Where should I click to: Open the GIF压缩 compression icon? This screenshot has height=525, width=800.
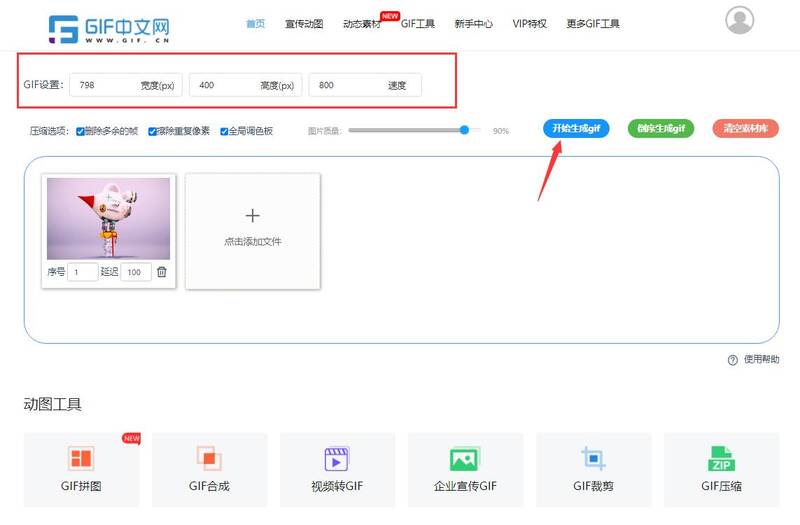coord(721,459)
